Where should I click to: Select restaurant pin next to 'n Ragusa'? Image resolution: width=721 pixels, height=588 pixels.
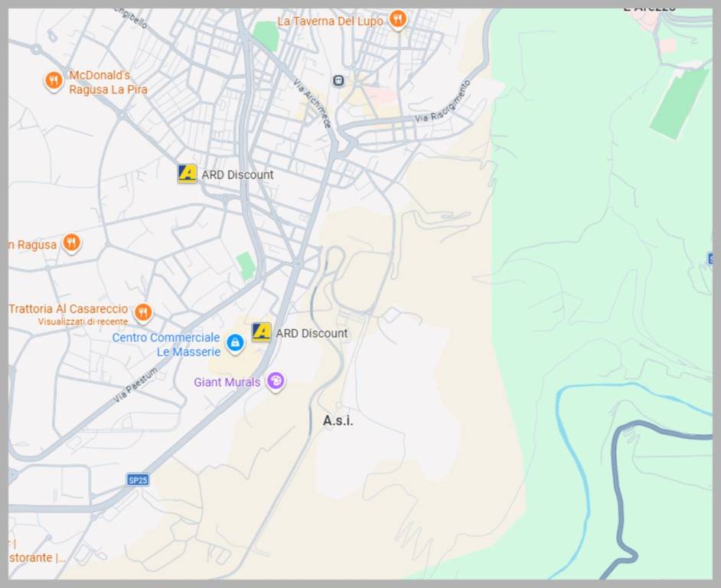71,243
